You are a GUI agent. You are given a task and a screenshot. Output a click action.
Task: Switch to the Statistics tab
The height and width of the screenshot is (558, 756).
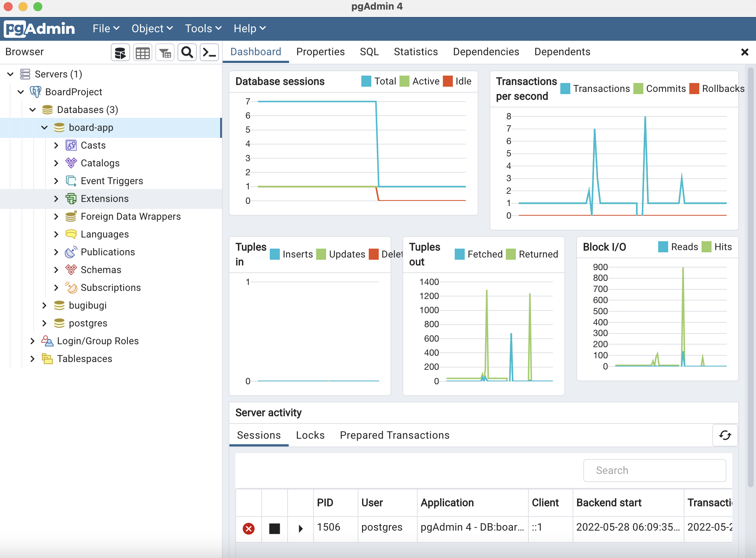coord(416,52)
